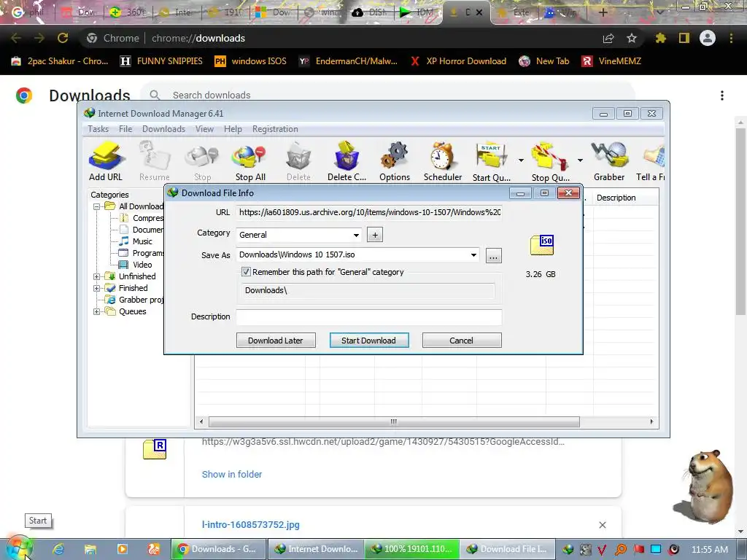Open Downloads page three-dot more actions
The image size is (747, 560).
[x=722, y=96]
